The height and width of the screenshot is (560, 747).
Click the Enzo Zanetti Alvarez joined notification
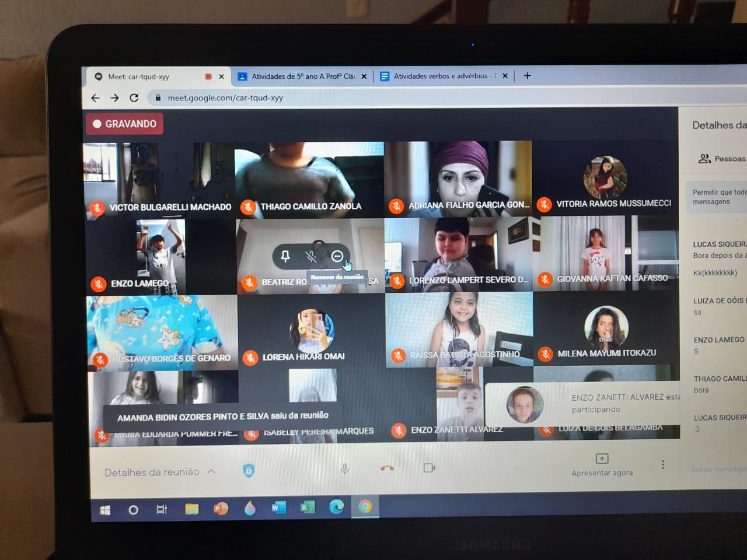[584, 404]
